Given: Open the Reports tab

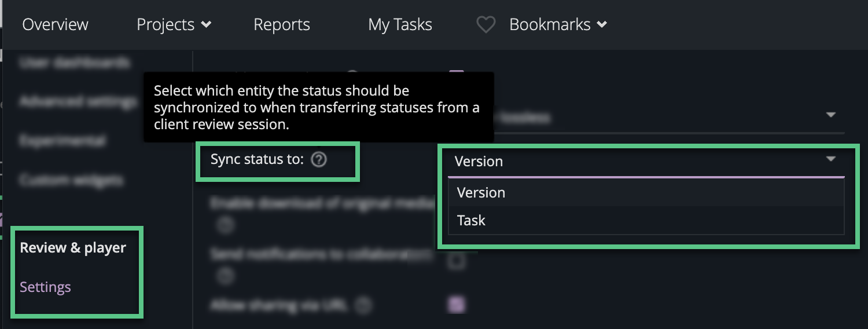Looking at the screenshot, I should point(282,24).
